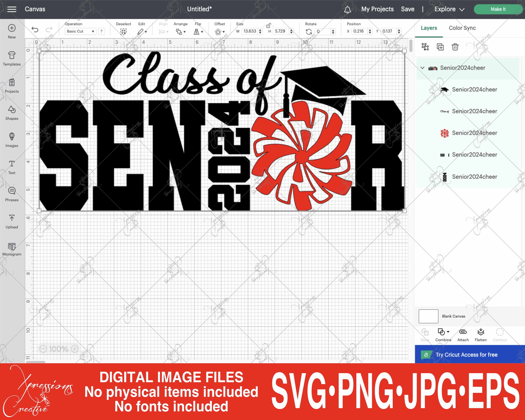
Task: Click the Y position stepper arrows
Action: 399,31
